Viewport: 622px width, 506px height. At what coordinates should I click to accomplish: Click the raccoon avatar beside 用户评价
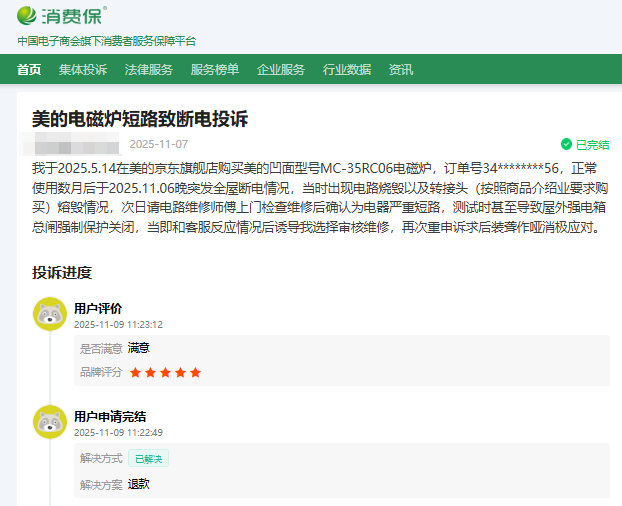(50, 314)
